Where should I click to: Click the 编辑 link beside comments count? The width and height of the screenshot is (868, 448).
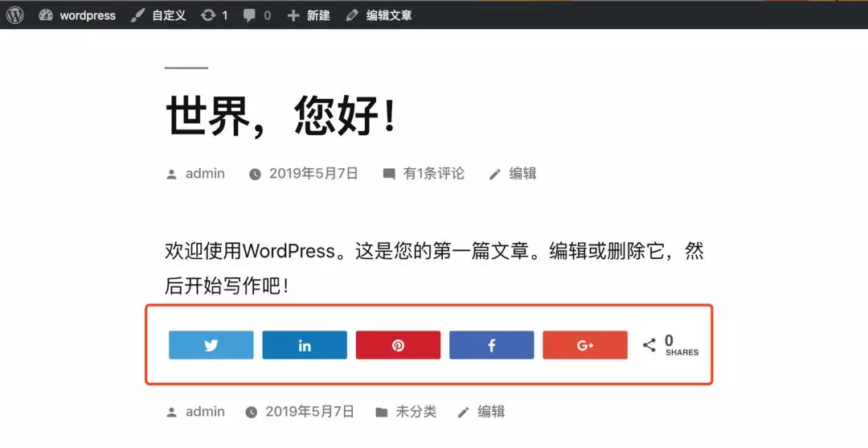(x=522, y=174)
